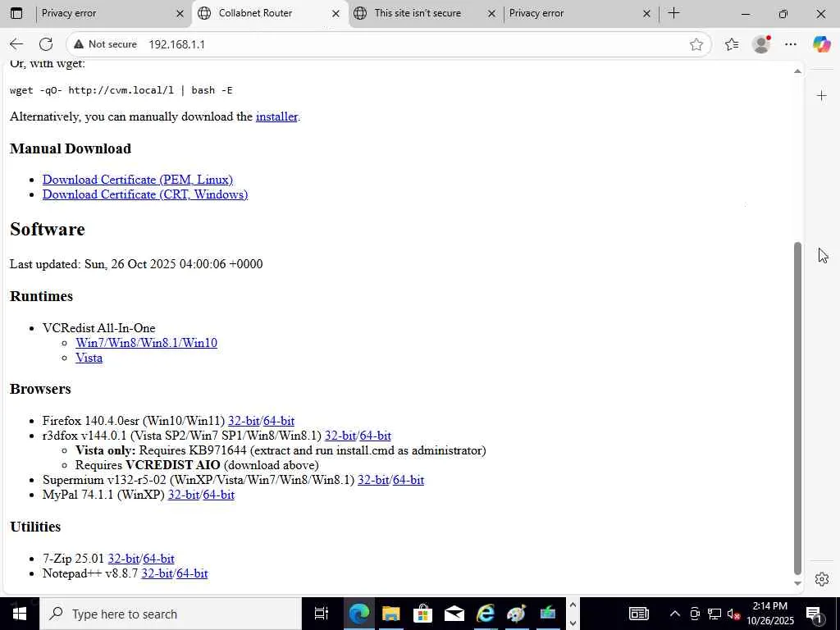840x630 pixels.
Task: Open the browser profile avatar
Action: tap(761, 44)
